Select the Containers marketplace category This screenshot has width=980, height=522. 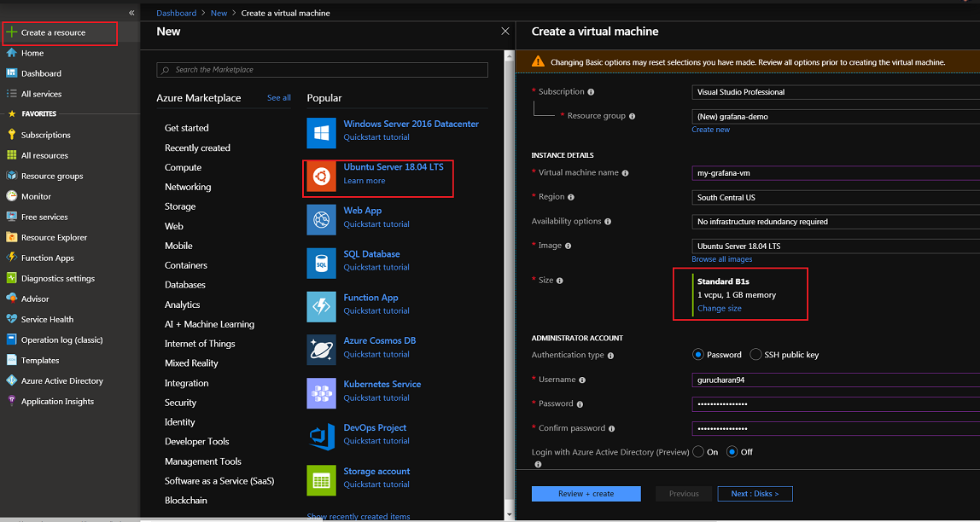[186, 265]
